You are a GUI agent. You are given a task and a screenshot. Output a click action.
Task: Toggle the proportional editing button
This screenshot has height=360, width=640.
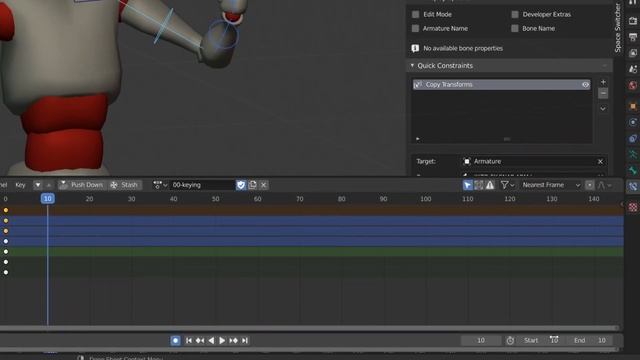point(590,185)
